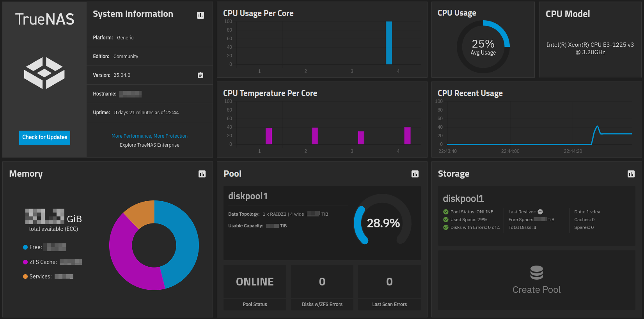
Task: Click core 4 temperature bar
Action: coord(407,136)
